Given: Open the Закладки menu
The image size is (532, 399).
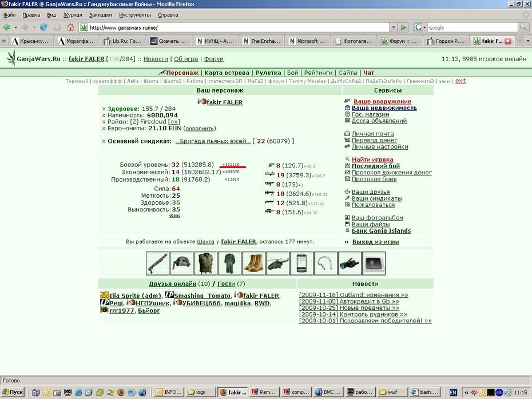Looking at the screenshot, I should (x=101, y=15).
